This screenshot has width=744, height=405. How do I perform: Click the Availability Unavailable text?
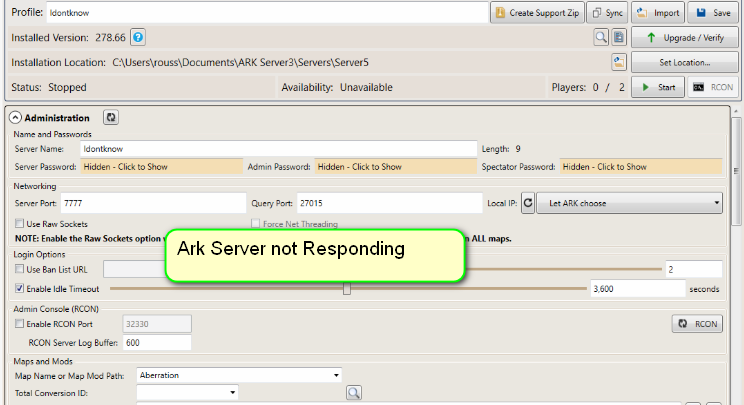(337, 87)
